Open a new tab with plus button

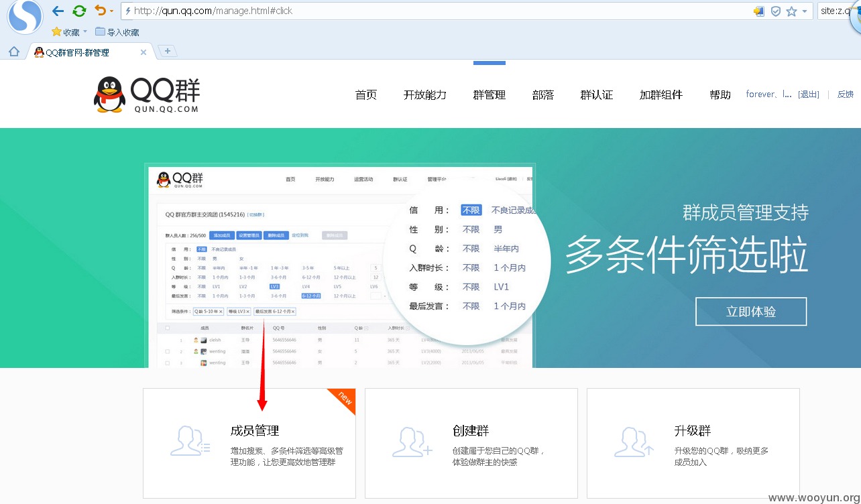[167, 51]
